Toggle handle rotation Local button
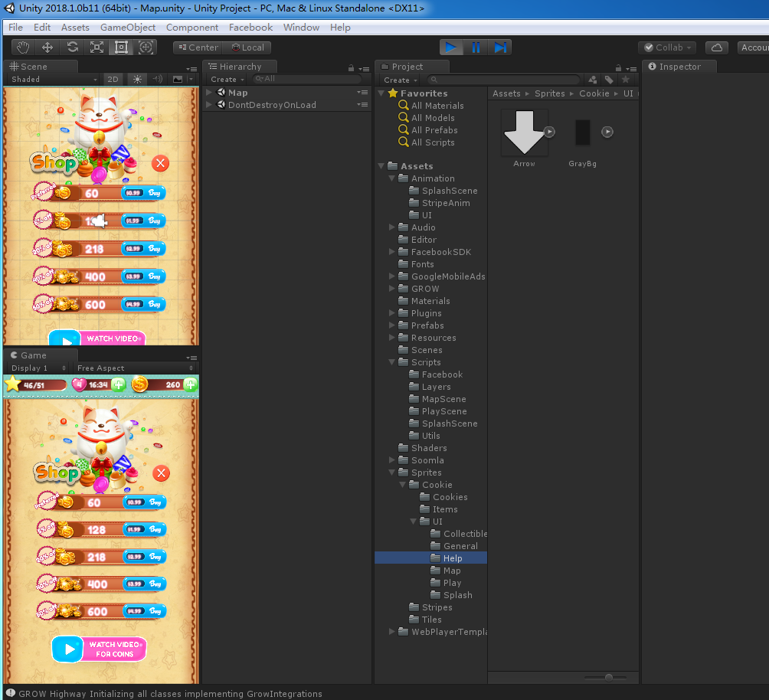The width and height of the screenshot is (769, 700). [x=247, y=47]
